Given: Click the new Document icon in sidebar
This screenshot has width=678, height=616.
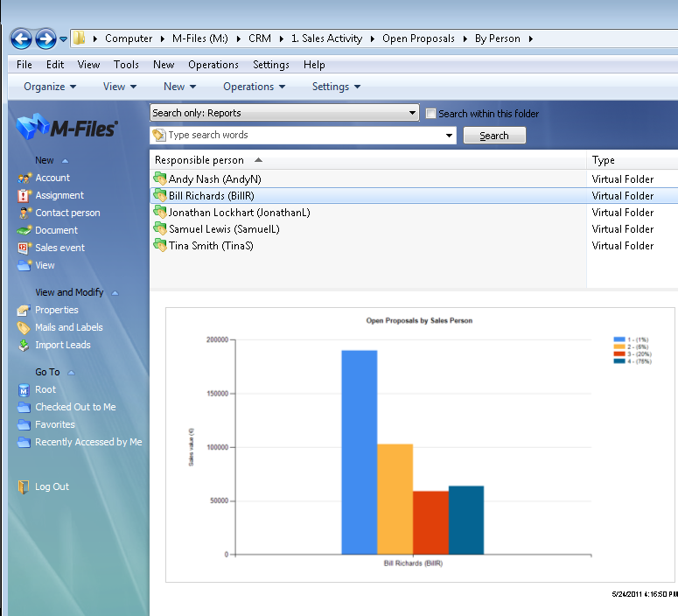Looking at the screenshot, I should [24, 230].
